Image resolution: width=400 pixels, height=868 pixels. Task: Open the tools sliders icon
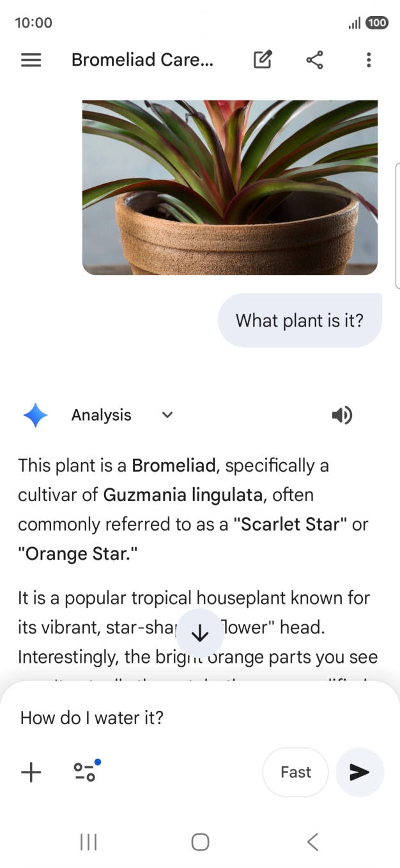[x=85, y=771]
